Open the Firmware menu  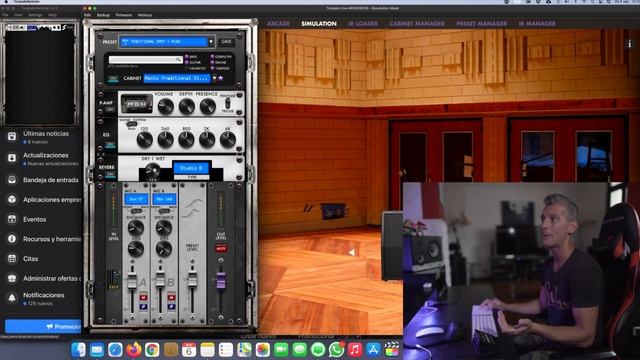coord(123,15)
